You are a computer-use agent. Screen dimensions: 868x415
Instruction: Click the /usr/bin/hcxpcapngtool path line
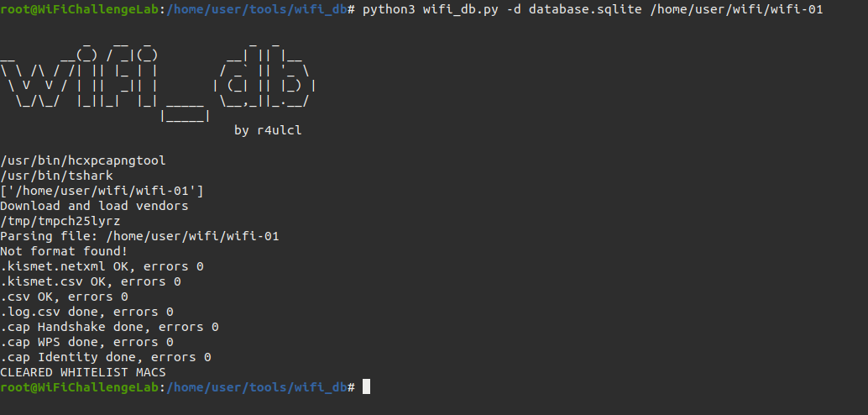tap(76, 160)
